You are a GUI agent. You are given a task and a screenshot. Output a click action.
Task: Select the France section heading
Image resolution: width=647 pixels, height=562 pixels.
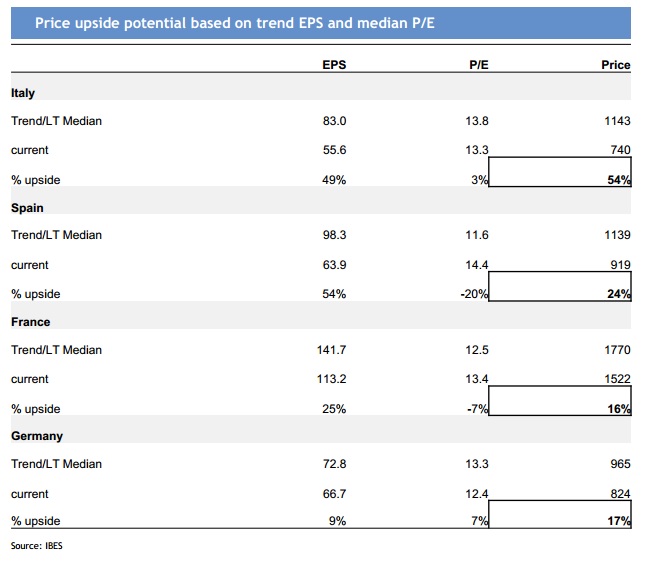coord(30,322)
